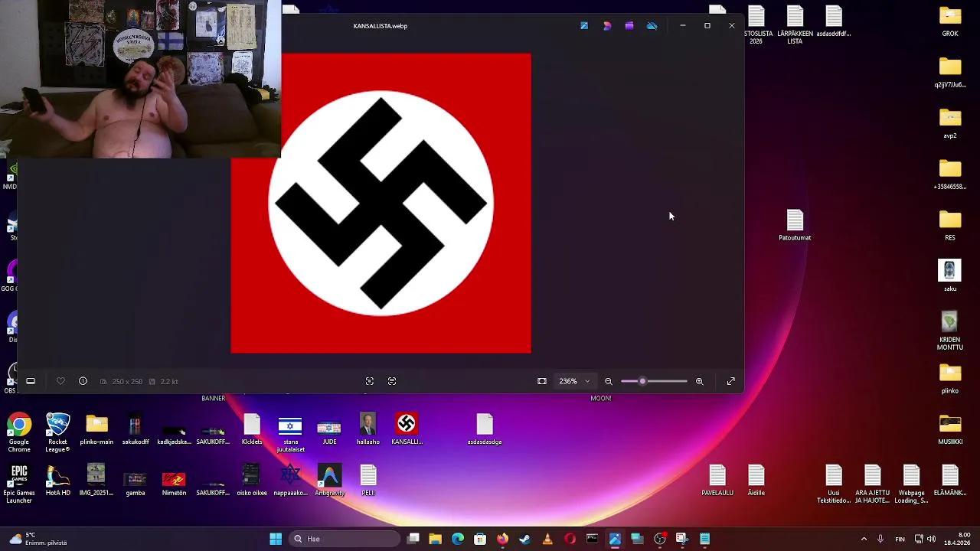Click the scan text icon in Photos
This screenshot has width=980, height=551.
pyautogui.click(x=392, y=381)
